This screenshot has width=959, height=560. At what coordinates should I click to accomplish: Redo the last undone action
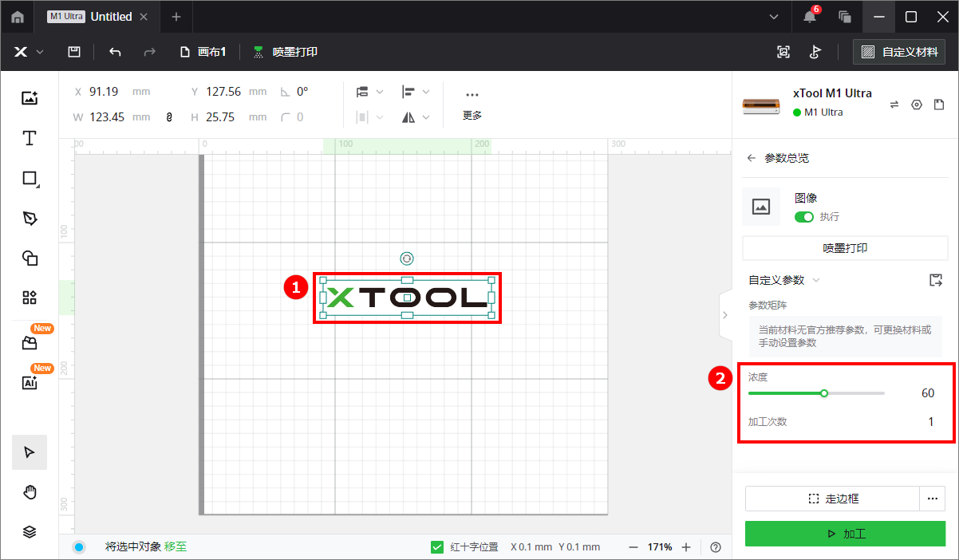click(149, 52)
